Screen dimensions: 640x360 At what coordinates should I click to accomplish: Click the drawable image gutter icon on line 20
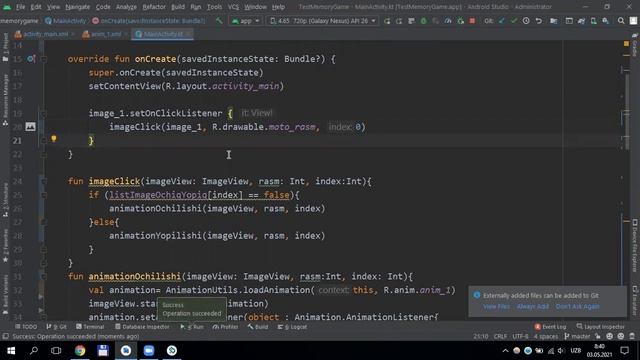pos(31,127)
